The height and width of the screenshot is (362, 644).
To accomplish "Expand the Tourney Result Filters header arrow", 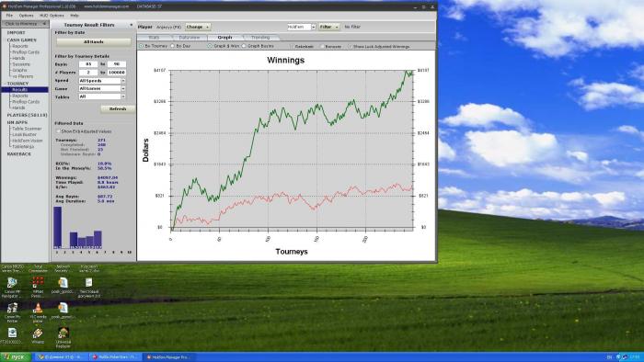I will (132, 25).
